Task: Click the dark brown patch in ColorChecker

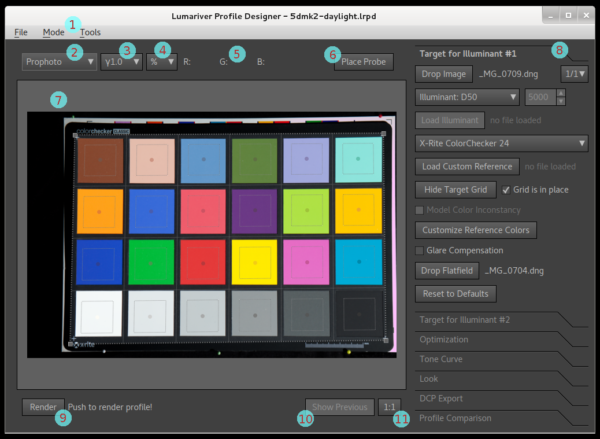Action: [x=101, y=160]
